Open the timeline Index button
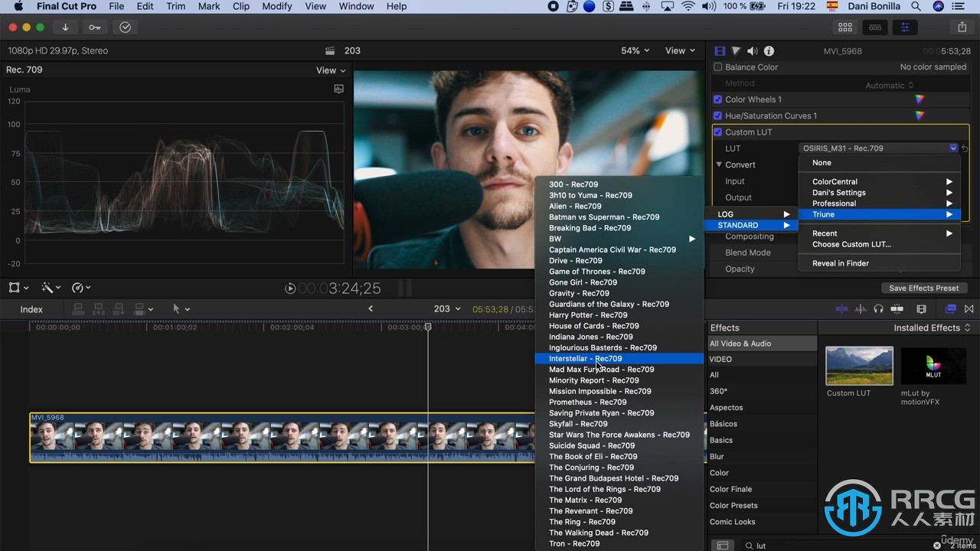The width and height of the screenshot is (980, 551). click(x=31, y=309)
